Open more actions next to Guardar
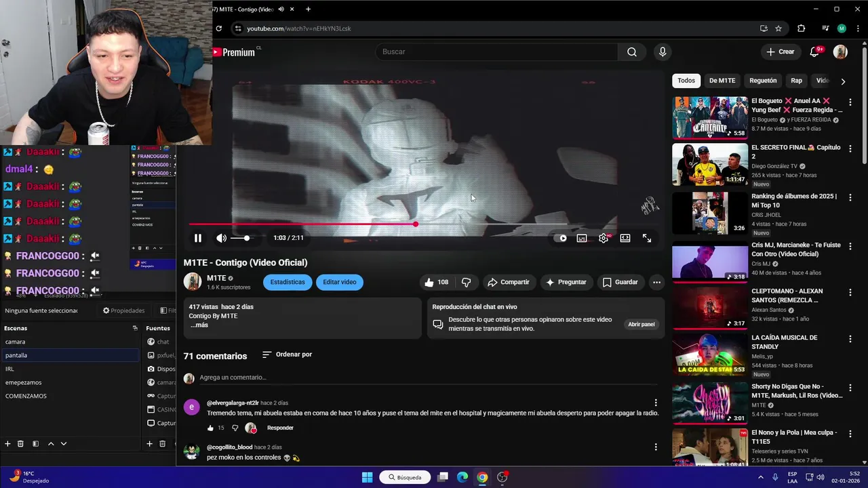 [656, 282]
